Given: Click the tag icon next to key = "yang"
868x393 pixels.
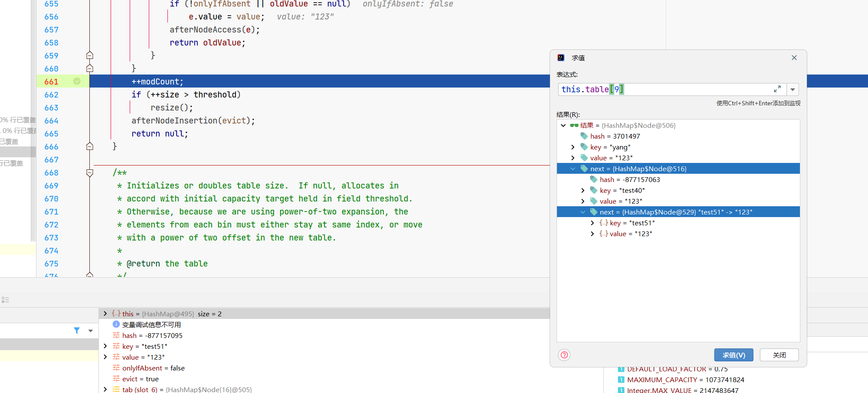Looking at the screenshot, I should coord(584,147).
